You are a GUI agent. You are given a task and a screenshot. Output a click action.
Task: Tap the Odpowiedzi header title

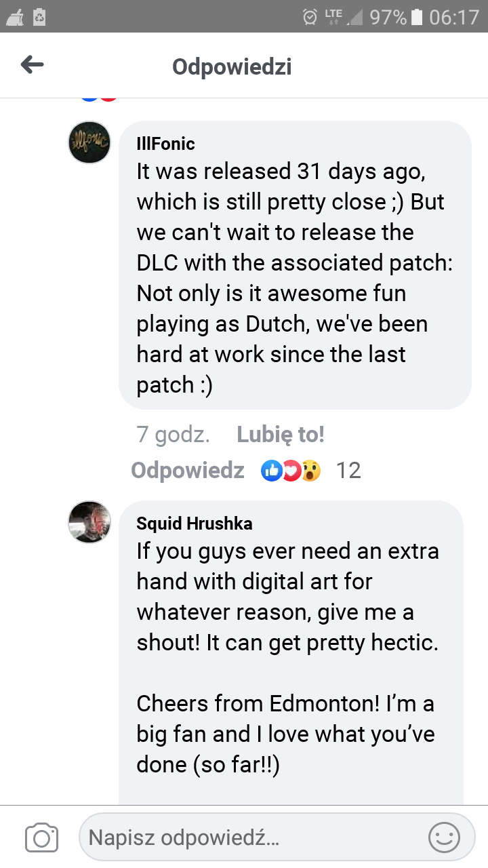pyautogui.click(x=232, y=66)
